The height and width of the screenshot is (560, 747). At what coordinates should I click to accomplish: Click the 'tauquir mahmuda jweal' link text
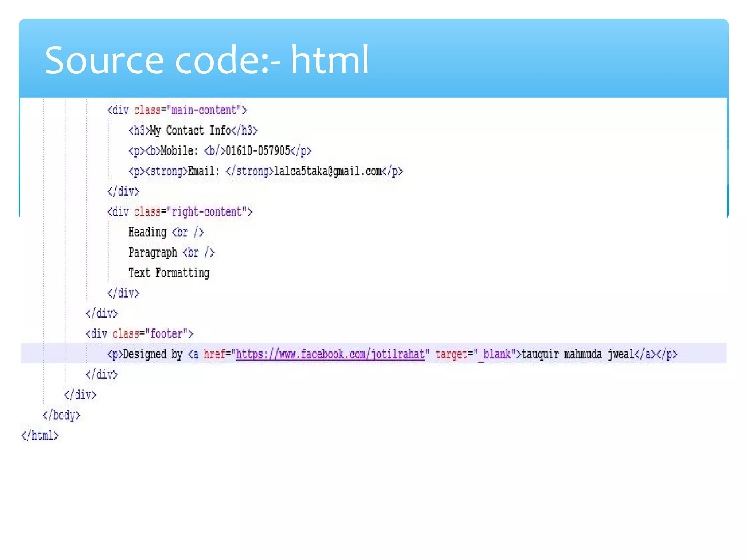[578, 354]
